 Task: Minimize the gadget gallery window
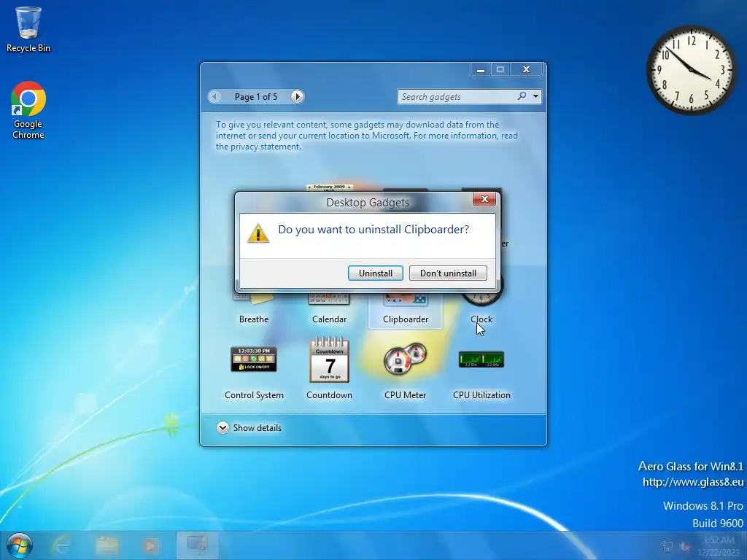(x=481, y=69)
